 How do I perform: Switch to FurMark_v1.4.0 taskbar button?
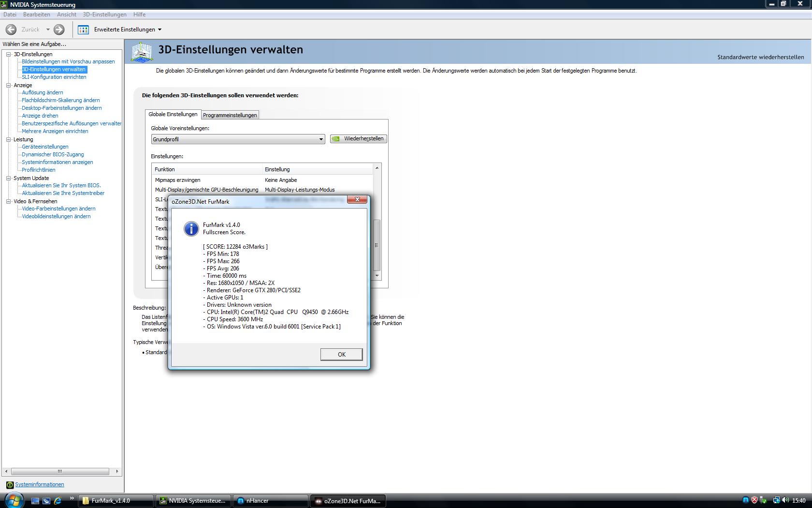coord(116,501)
